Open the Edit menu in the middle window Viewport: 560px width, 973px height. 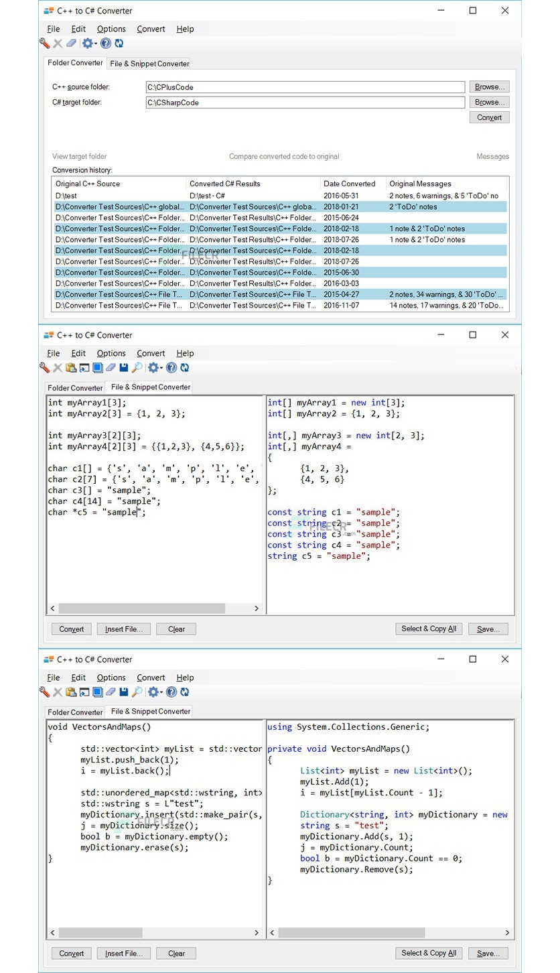coord(78,353)
